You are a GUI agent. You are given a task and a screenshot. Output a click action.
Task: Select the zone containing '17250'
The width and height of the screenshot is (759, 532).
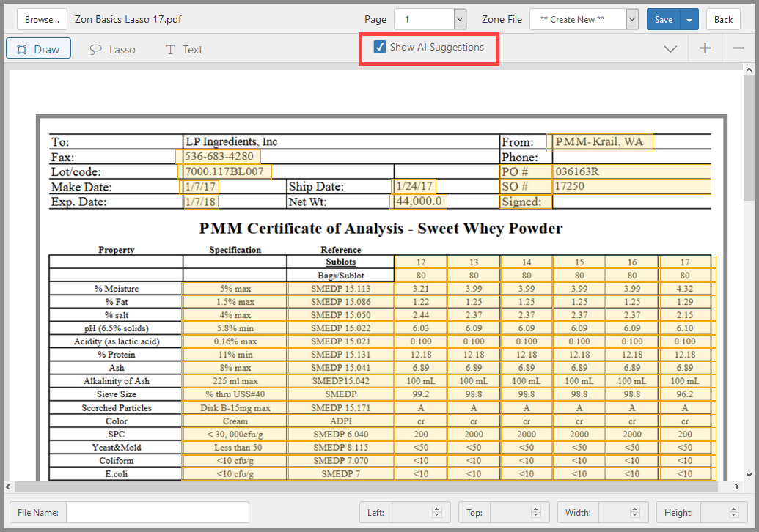coord(631,187)
